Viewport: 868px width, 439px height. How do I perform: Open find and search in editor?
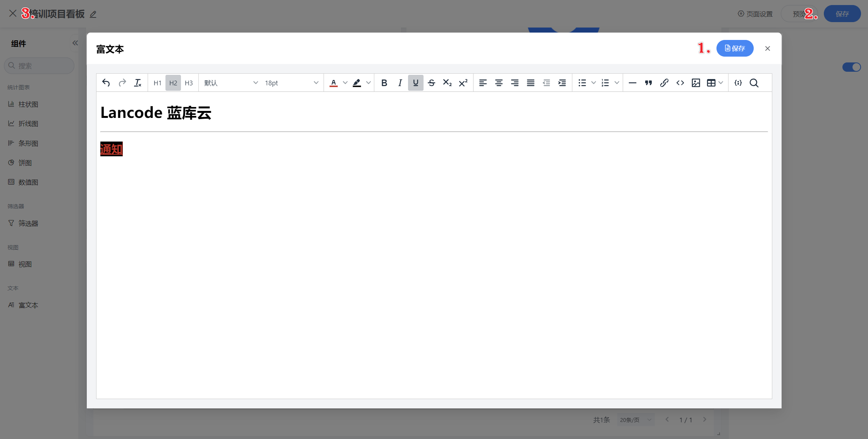point(754,83)
